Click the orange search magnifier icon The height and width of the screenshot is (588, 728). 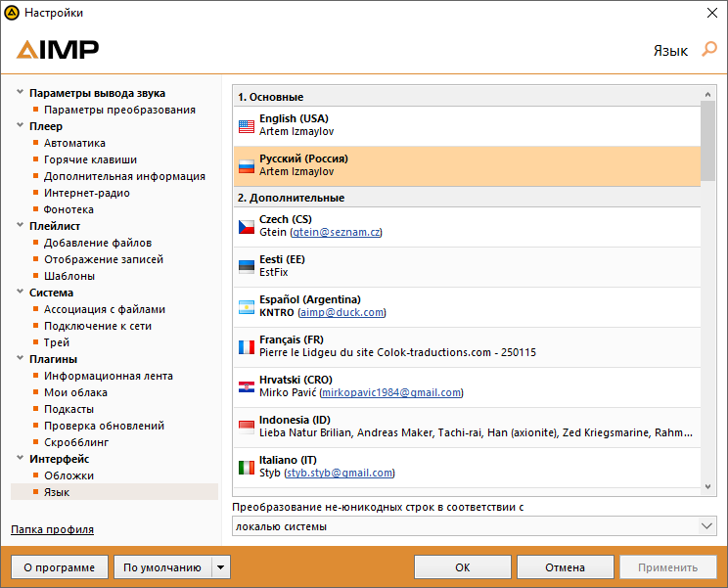709,50
